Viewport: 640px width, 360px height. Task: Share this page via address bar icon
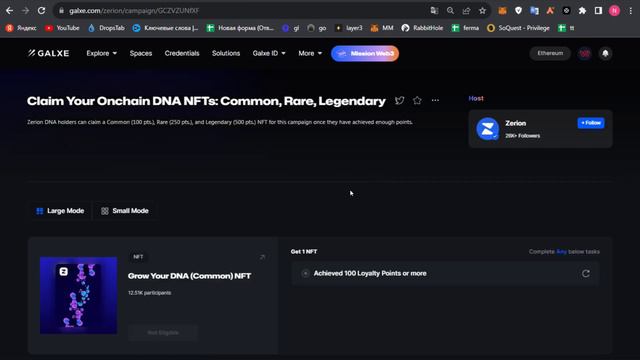(x=467, y=11)
